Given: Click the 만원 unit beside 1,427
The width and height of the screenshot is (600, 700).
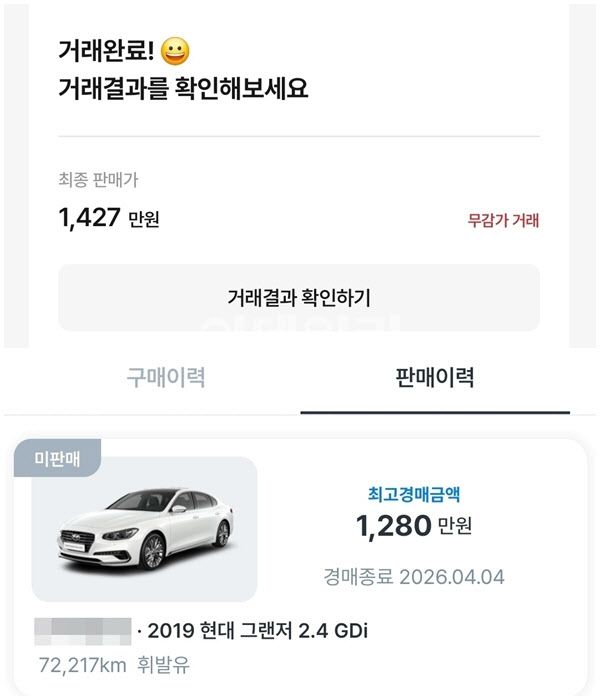Looking at the screenshot, I should [x=144, y=219].
